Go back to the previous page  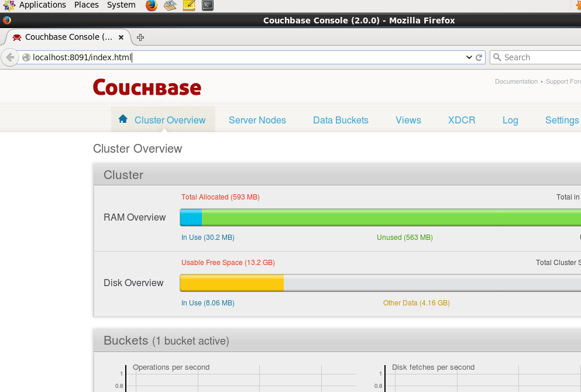[x=10, y=57]
